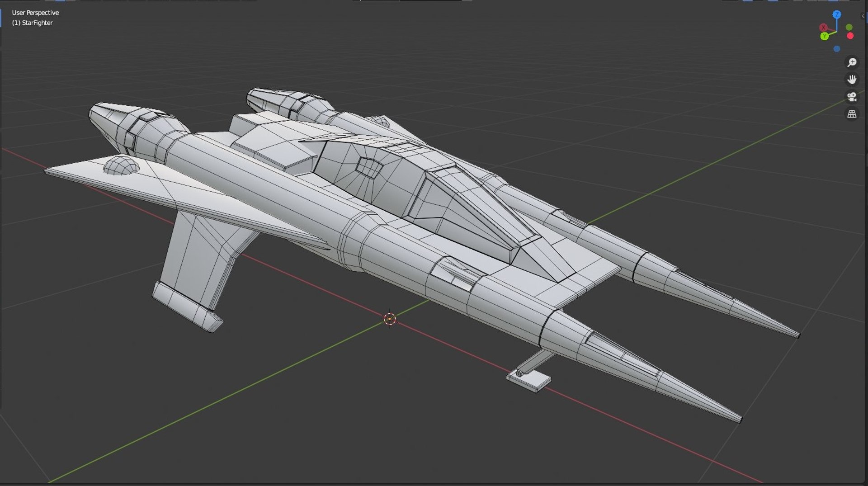Screen dimensions: 868x486
Task: Click the unlabeled dark blue gizmo dot
Action: click(x=837, y=49)
